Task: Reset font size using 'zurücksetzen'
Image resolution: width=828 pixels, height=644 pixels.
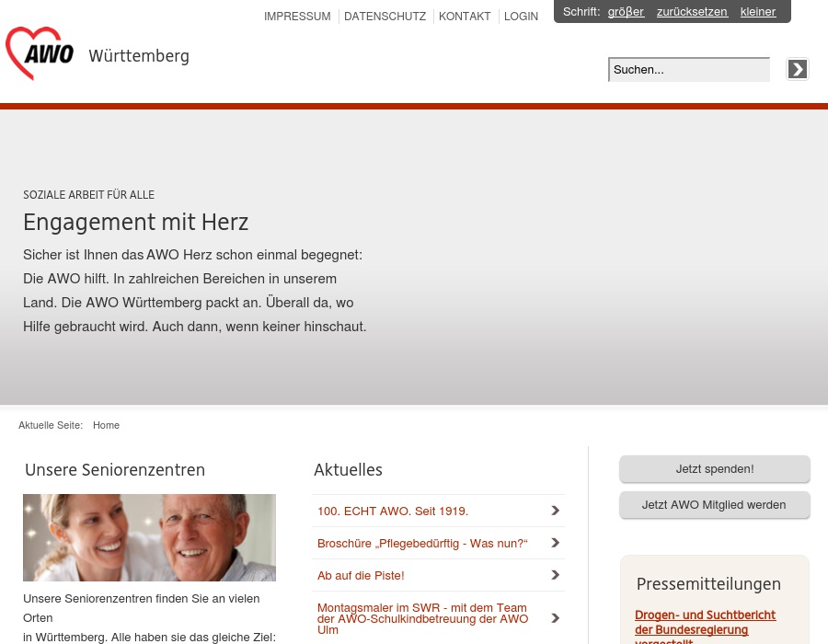Action: coord(692,11)
